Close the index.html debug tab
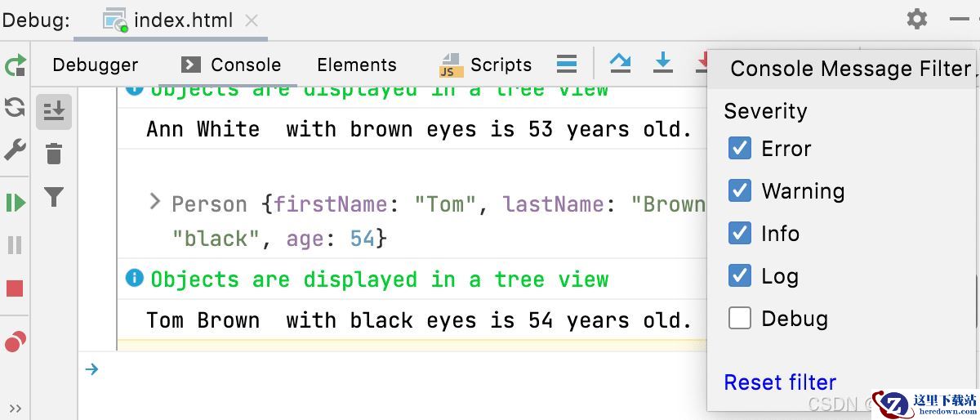Image resolution: width=980 pixels, height=420 pixels. click(252, 21)
